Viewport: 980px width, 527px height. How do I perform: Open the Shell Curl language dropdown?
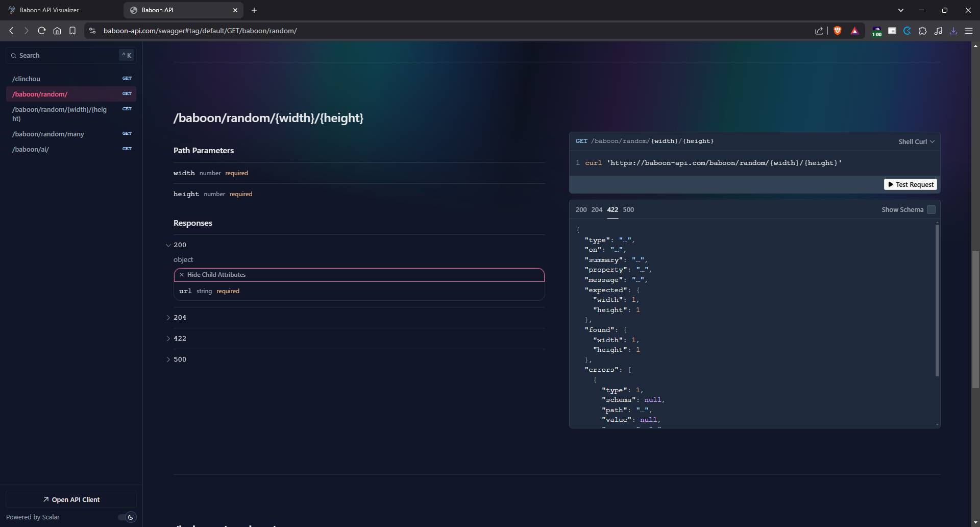click(x=917, y=141)
